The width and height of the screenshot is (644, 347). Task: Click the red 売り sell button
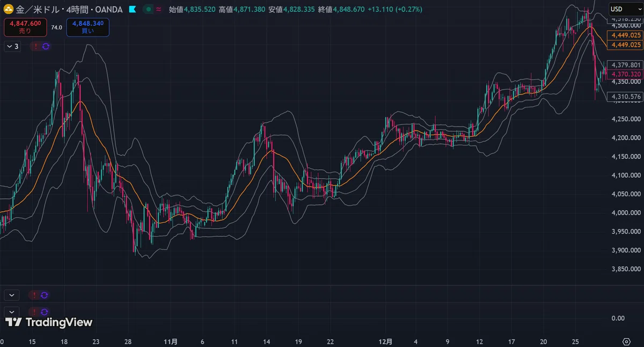click(x=25, y=27)
